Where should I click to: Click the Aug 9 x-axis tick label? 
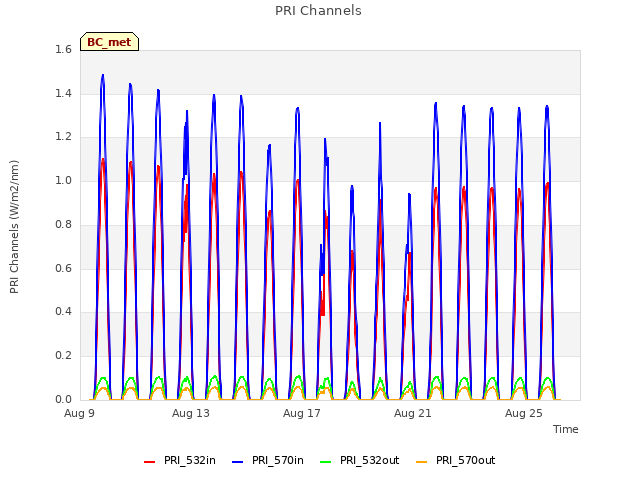tap(79, 413)
